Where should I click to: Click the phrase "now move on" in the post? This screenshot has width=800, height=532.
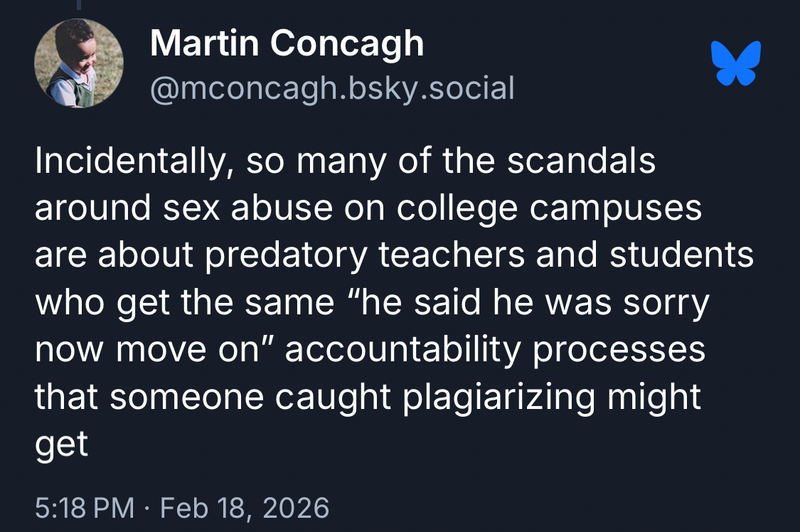coord(146,351)
